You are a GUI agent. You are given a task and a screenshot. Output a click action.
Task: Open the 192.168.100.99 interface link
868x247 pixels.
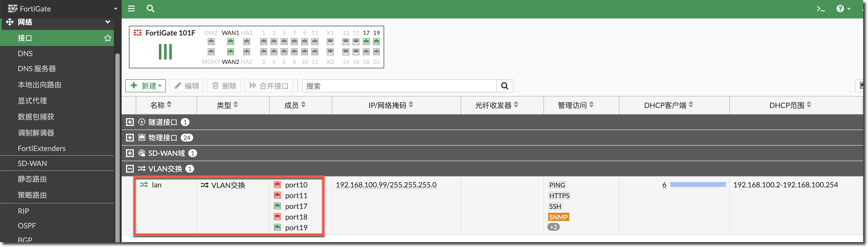tap(386, 185)
